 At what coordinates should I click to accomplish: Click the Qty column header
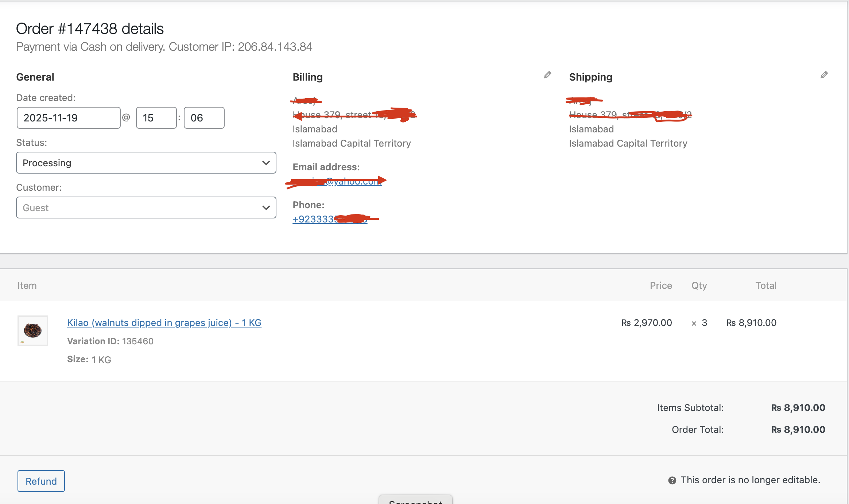pyautogui.click(x=699, y=286)
